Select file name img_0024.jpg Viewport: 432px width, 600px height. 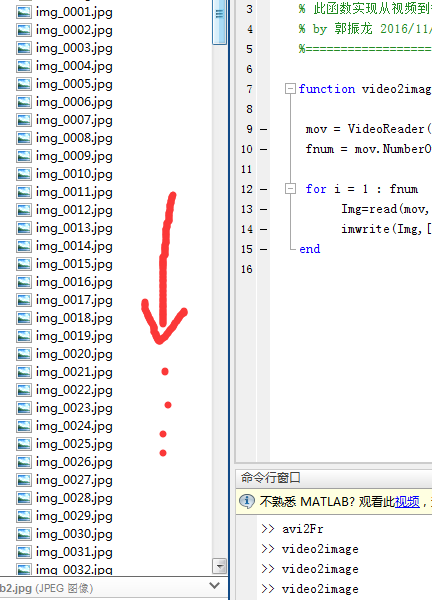point(74,426)
